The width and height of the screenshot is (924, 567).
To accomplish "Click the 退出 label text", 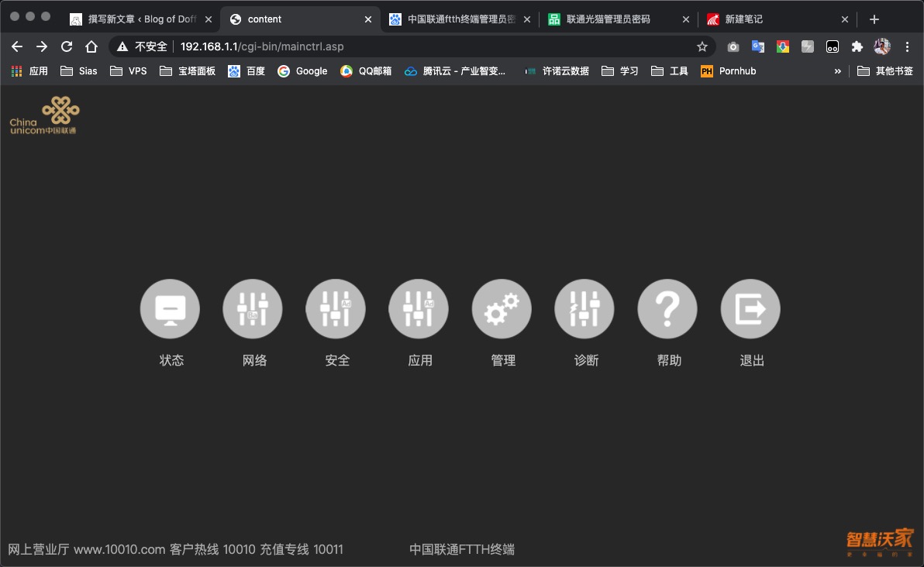I will [752, 360].
